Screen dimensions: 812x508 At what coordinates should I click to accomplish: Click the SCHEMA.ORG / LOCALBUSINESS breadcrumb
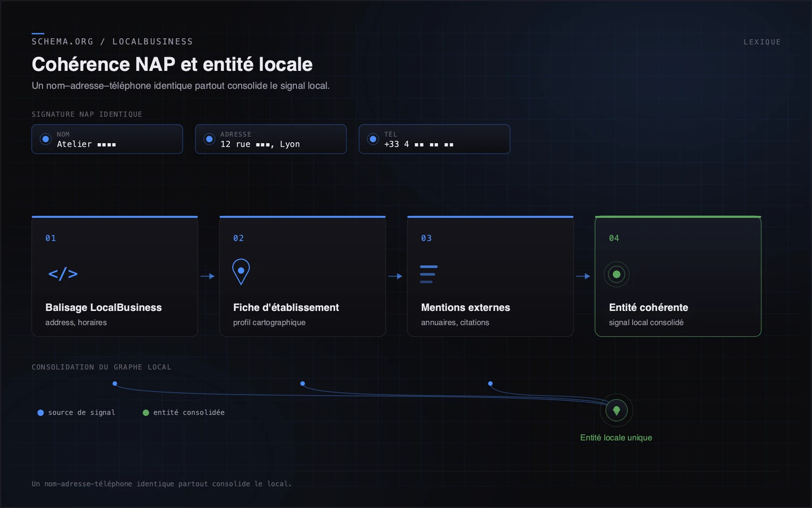pyautogui.click(x=112, y=42)
